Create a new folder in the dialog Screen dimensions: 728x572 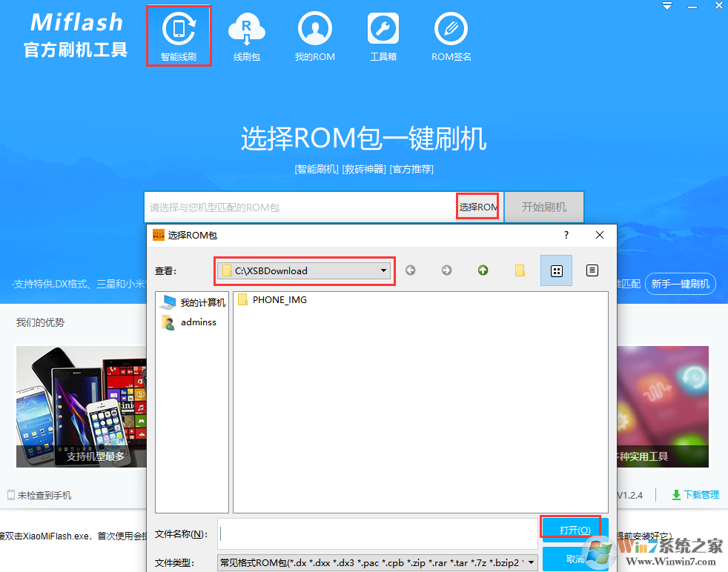coord(519,270)
